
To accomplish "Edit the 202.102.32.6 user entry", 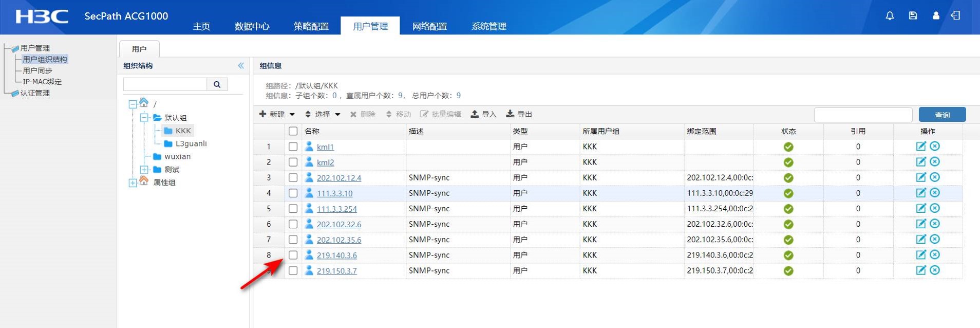I will [921, 224].
